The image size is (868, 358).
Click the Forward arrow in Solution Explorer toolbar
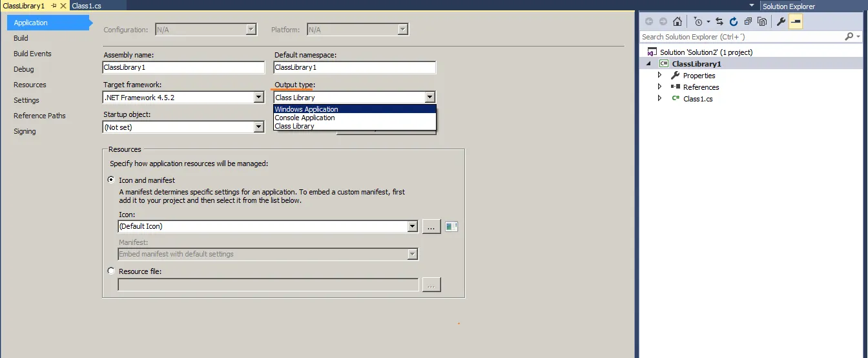(x=663, y=21)
